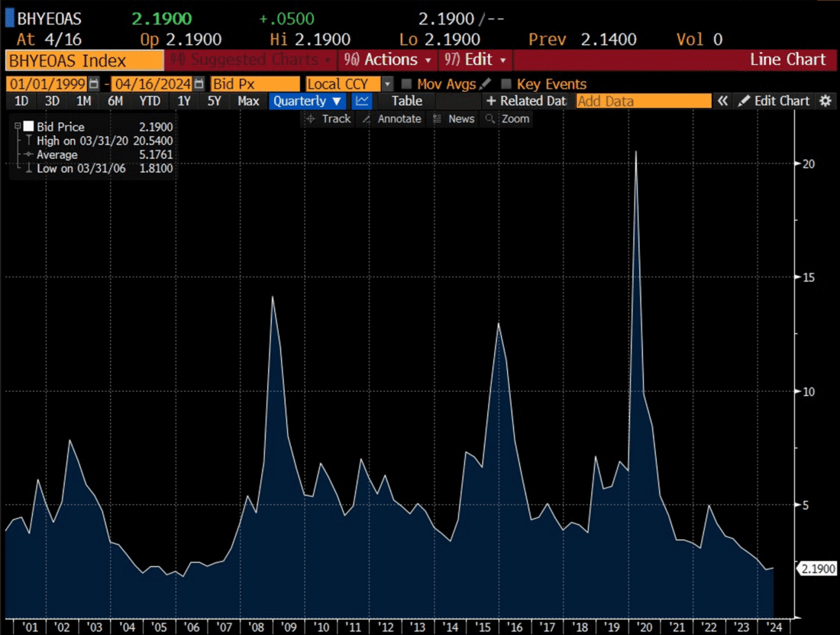Open the Quarterly periodicity dropdown
This screenshot has height=635, width=840.
tap(307, 101)
